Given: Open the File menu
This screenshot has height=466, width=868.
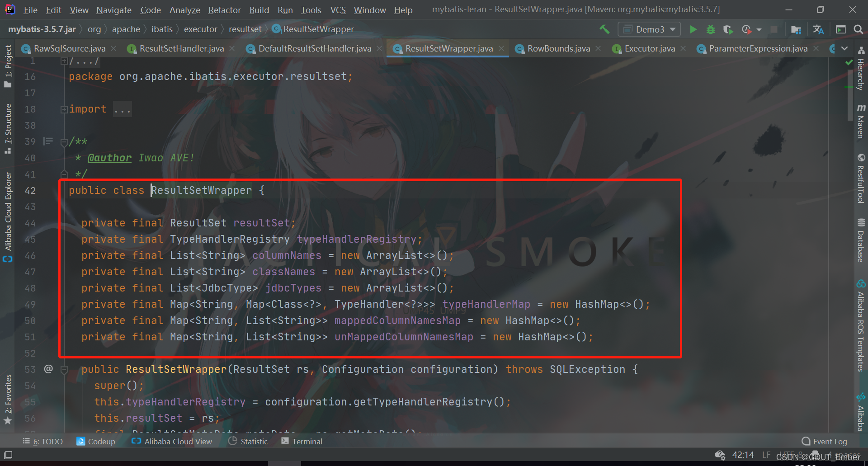Looking at the screenshot, I should coord(30,10).
